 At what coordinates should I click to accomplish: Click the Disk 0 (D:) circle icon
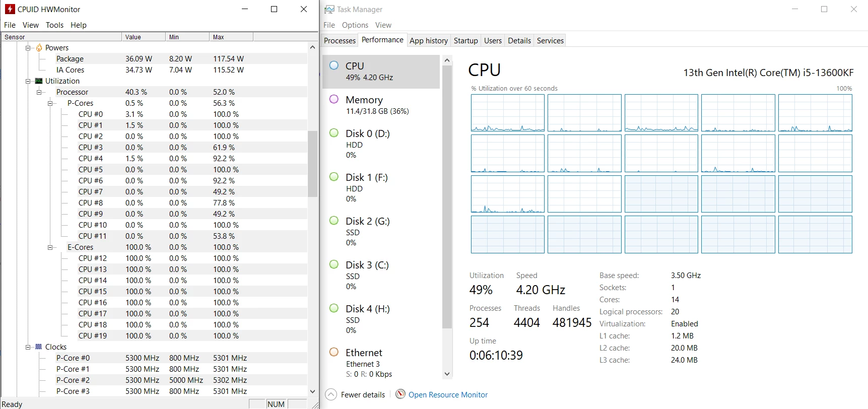point(334,132)
